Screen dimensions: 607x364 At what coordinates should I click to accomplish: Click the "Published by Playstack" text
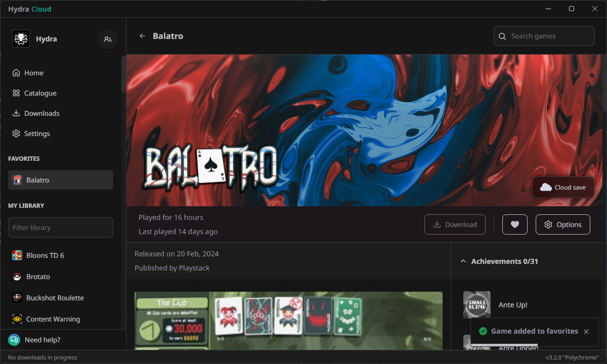172,268
